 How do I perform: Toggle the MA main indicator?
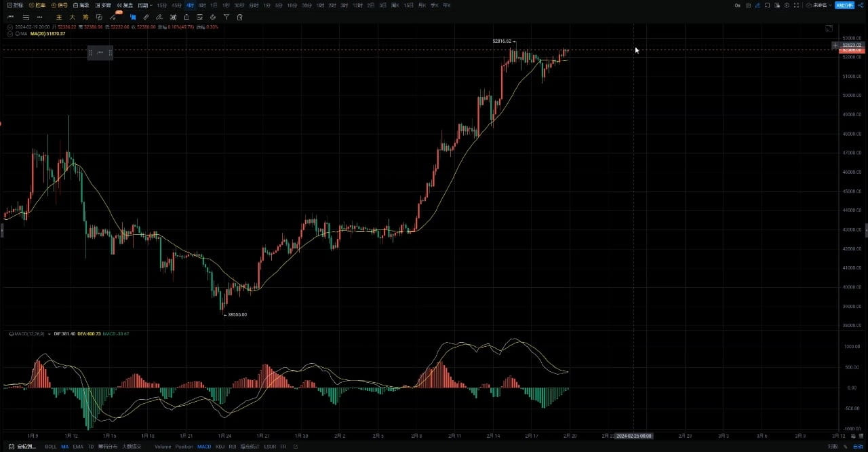click(x=64, y=447)
